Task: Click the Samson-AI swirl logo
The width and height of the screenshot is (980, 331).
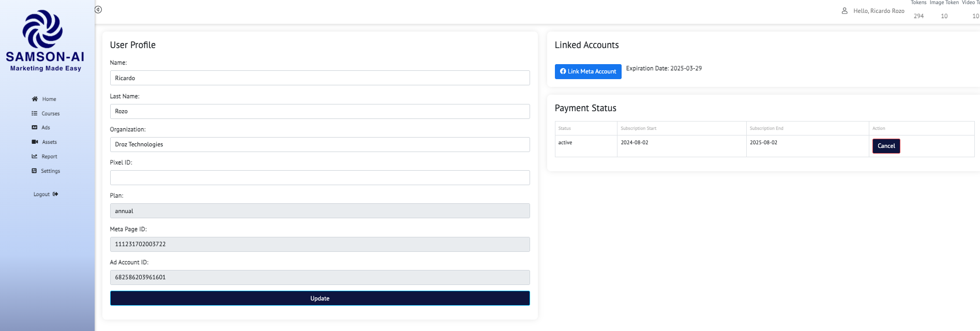Action: (42, 29)
